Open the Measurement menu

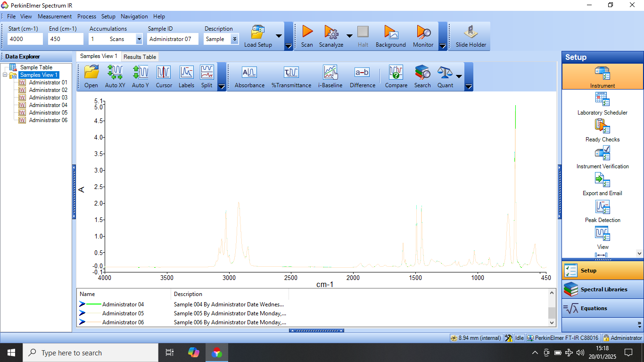(x=55, y=16)
